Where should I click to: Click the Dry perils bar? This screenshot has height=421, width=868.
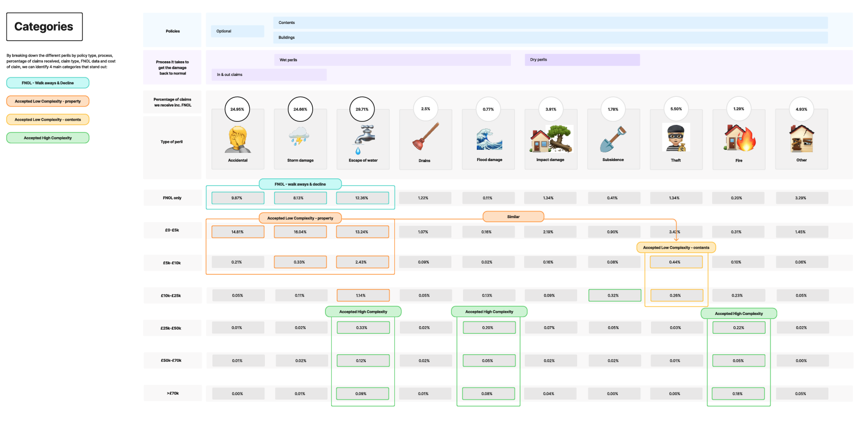tap(582, 60)
